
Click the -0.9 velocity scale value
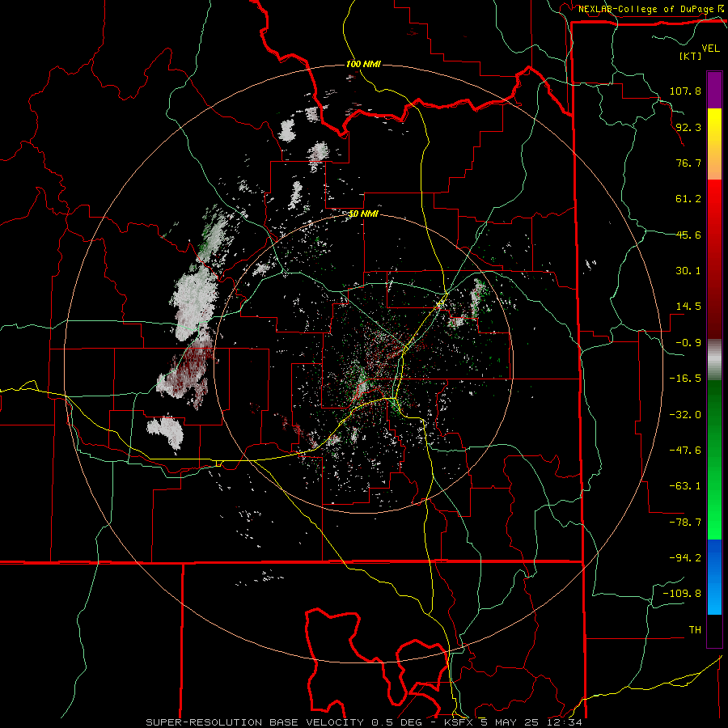(x=688, y=343)
